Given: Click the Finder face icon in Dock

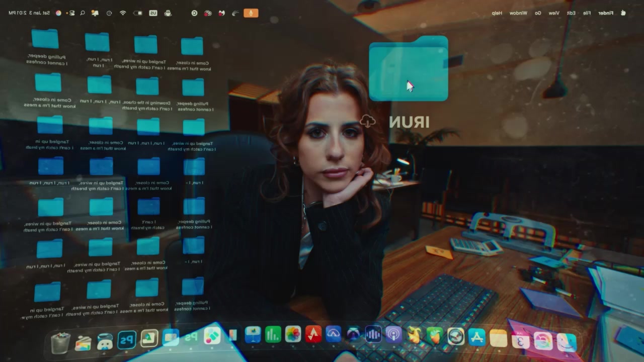Looking at the screenshot, I should [x=567, y=342].
